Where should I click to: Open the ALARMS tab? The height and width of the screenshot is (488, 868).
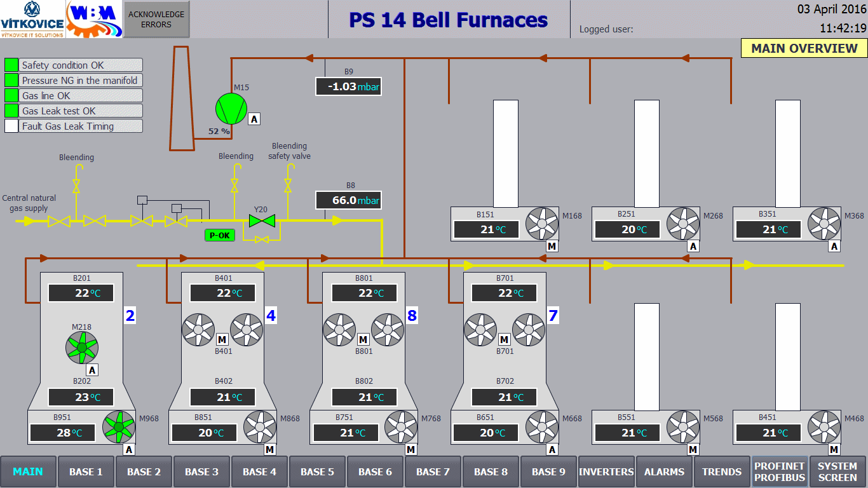click(664, 471)
